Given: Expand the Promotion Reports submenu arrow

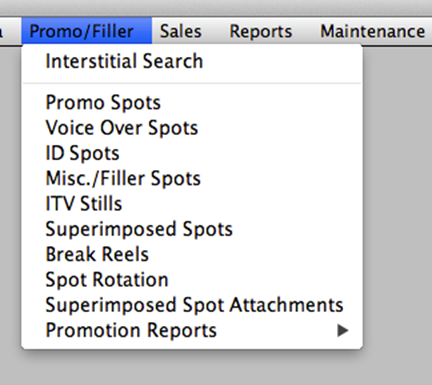Looking at the screenshot, I should coord(342,331).
